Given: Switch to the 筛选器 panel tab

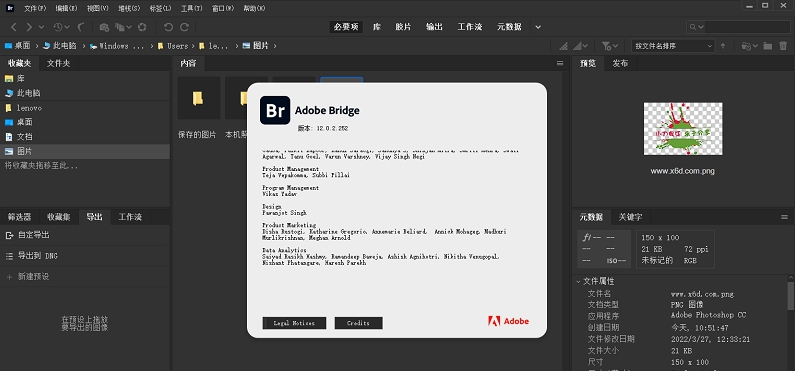Looking at the screenshot, I should (x=19, y=217).
